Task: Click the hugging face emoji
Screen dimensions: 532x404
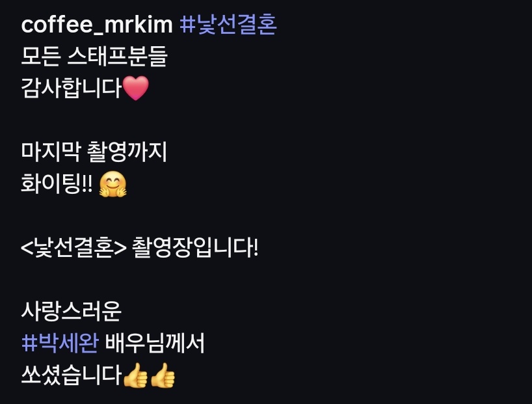Action: tap(113, 184)
